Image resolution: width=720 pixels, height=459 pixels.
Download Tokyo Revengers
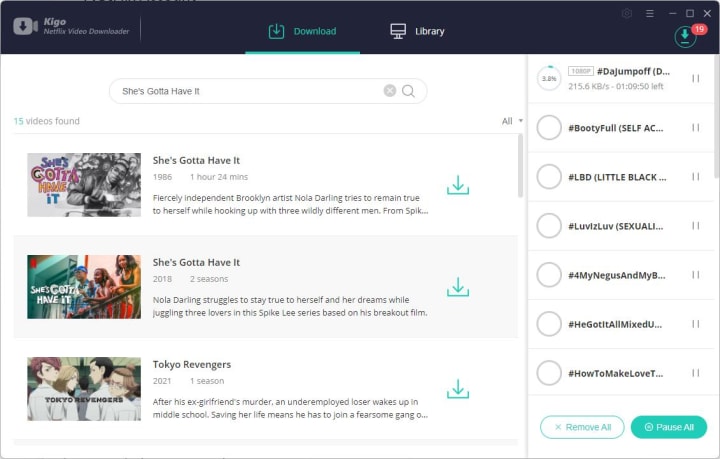[x=458, y=388]
